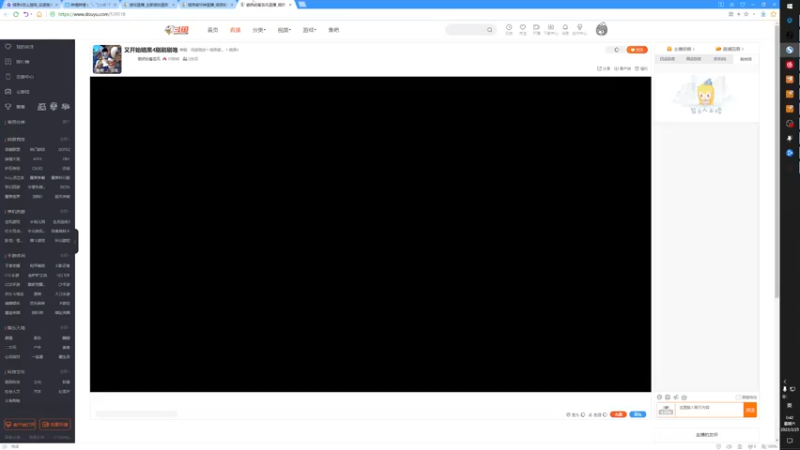Reload the page with the green refresh icon
This screenshot has width=800, height=450.
[16, 14]
